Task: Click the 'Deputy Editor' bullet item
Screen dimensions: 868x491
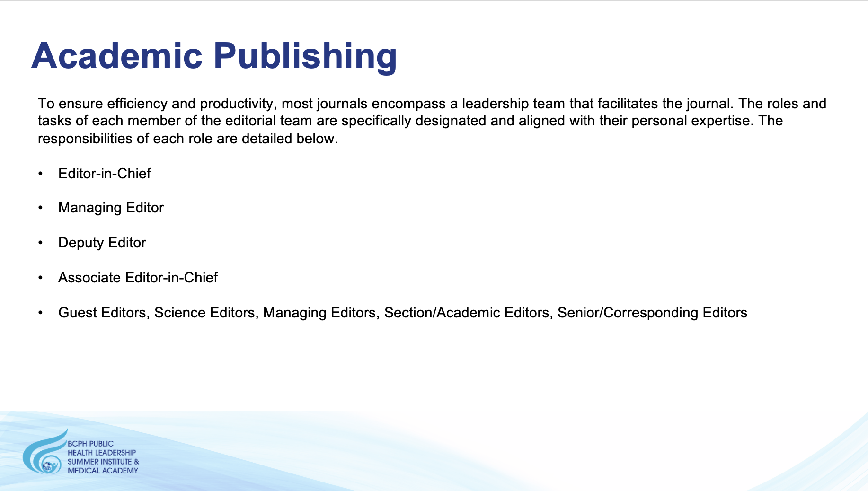Action: (102, 243)
